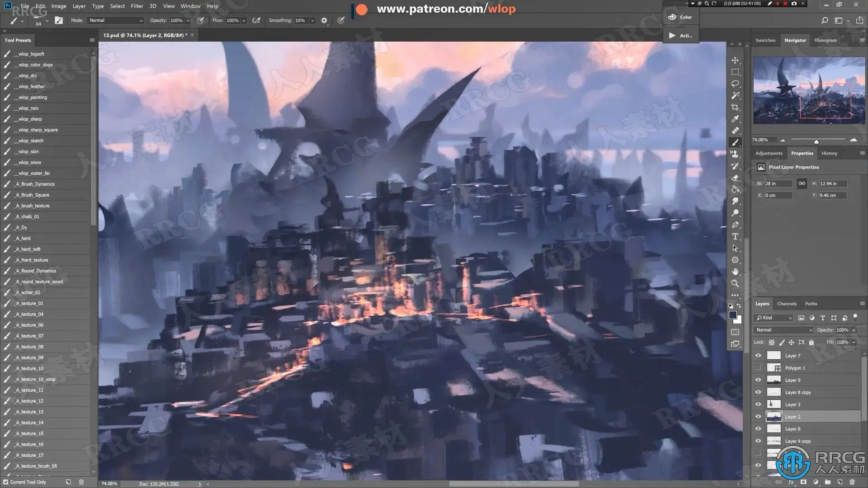Click the foreground color swatch

point(733,315)
